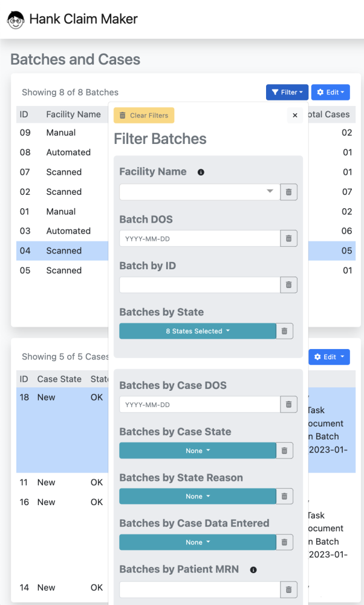This screenshot has width=364, height=605.
Task: Click the info icon beside Batches by Patient MRN
Action: (x=253, y=569)
